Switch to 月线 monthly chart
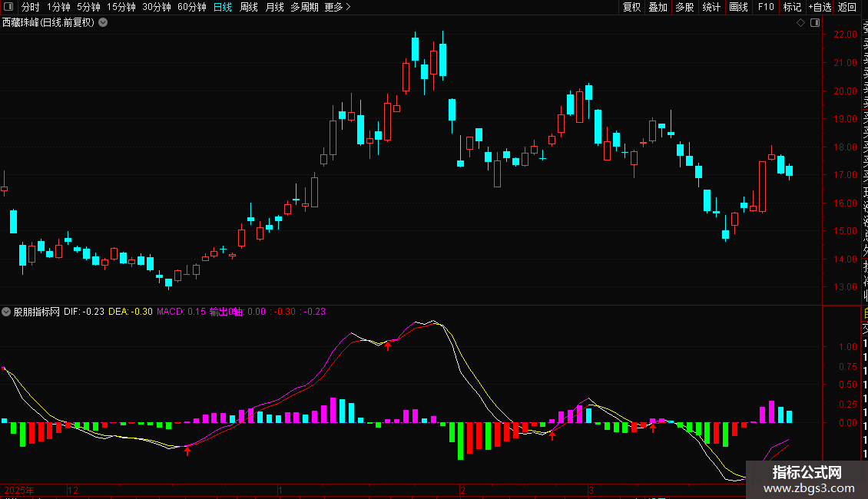The width and height of the screenshot is (868, 499). click(x=274, y=7)
